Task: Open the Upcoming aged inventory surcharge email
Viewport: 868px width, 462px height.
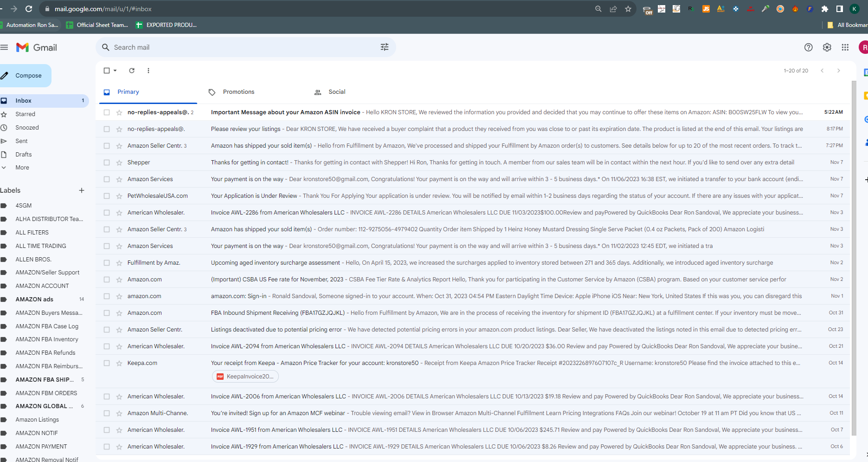Action: click(473, 263)
